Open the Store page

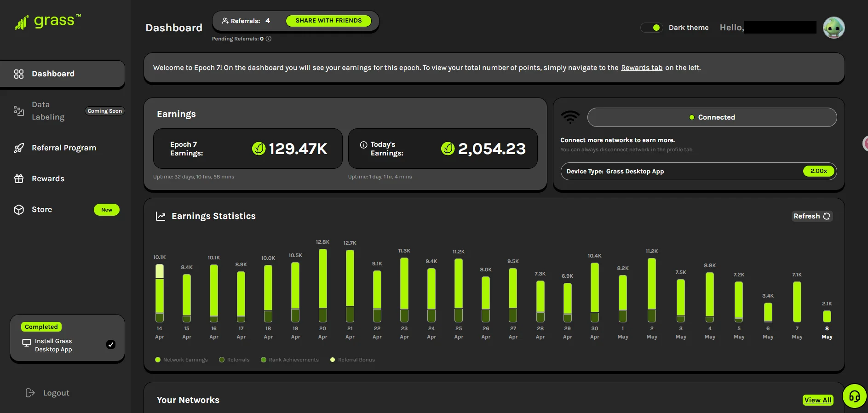[x=42, y=209]
